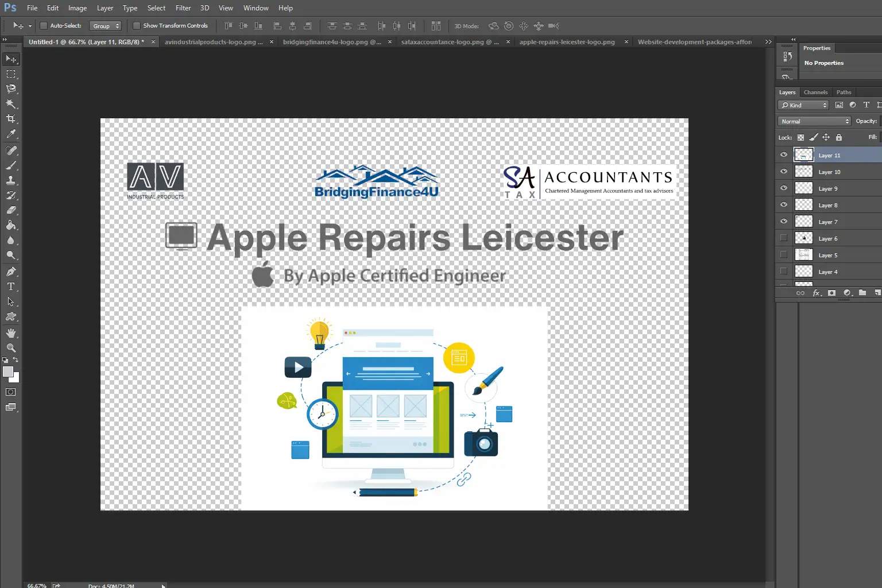Select the History Brush tool

[11, 195]
